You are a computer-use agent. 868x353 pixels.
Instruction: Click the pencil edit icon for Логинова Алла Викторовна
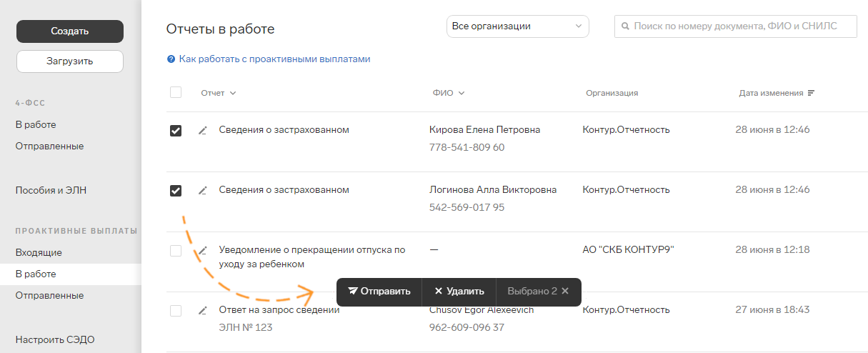[x=202, y=190]
